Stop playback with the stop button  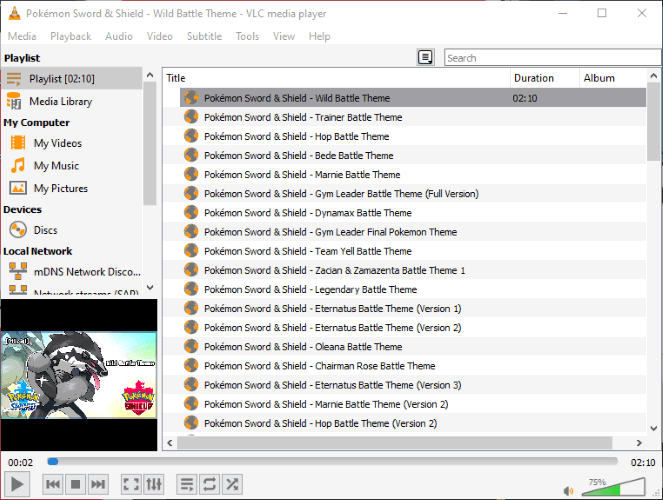click(x=75, y=484)
